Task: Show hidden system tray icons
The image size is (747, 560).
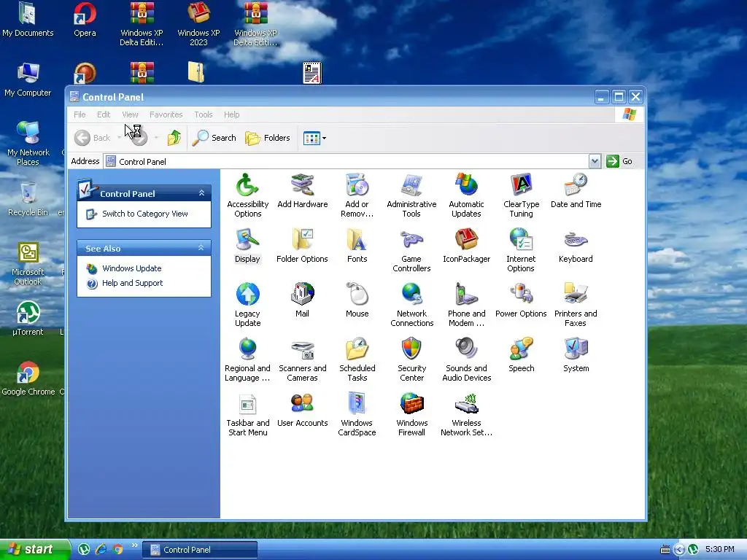Action: coord(679,550)
